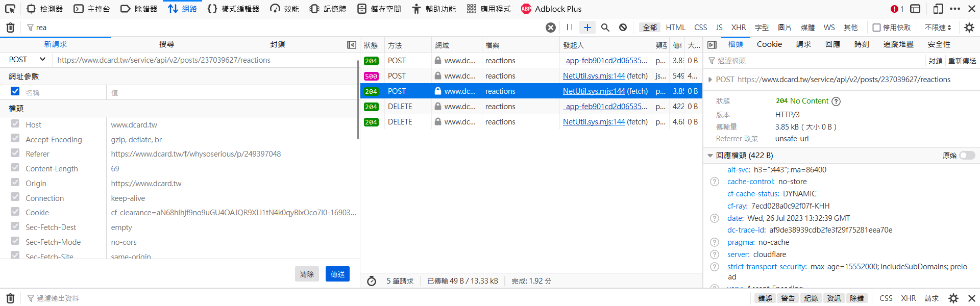Toggle the request details pane icon

(x=712, y=45)
